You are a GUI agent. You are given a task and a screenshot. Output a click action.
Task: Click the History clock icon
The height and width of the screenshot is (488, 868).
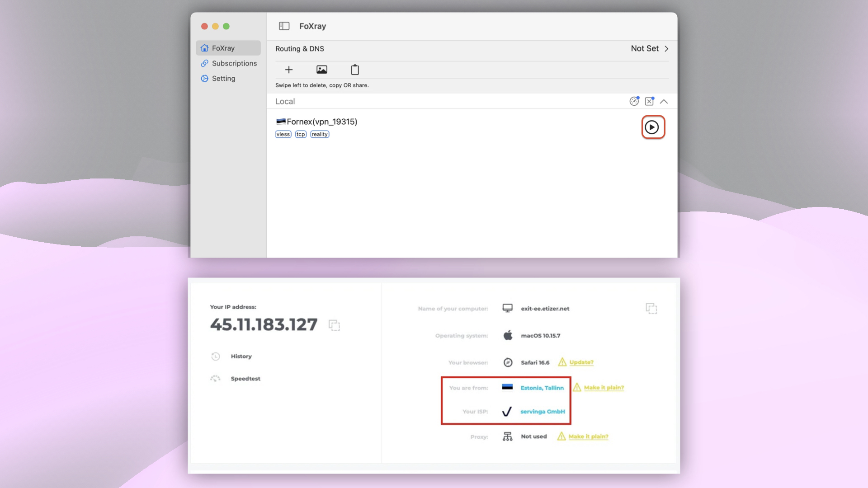click(216, 356)
